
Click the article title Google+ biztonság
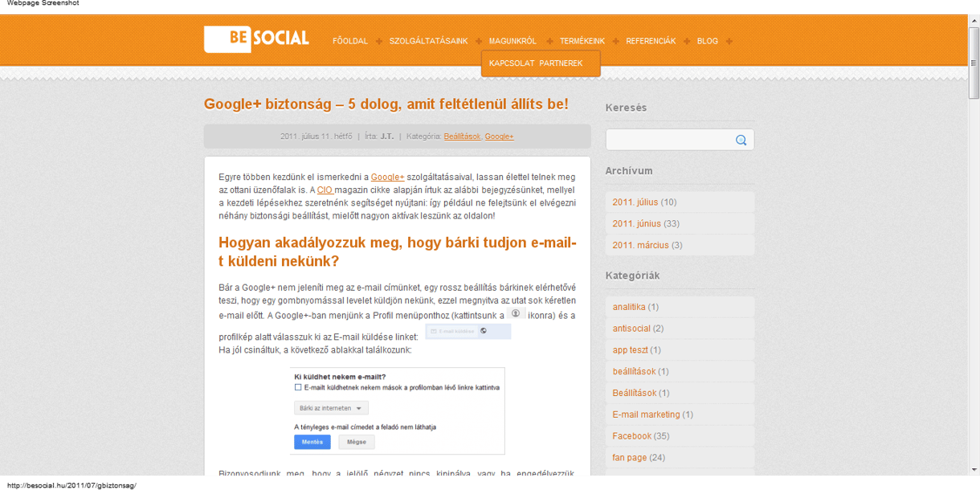click(x=386, y=104)
